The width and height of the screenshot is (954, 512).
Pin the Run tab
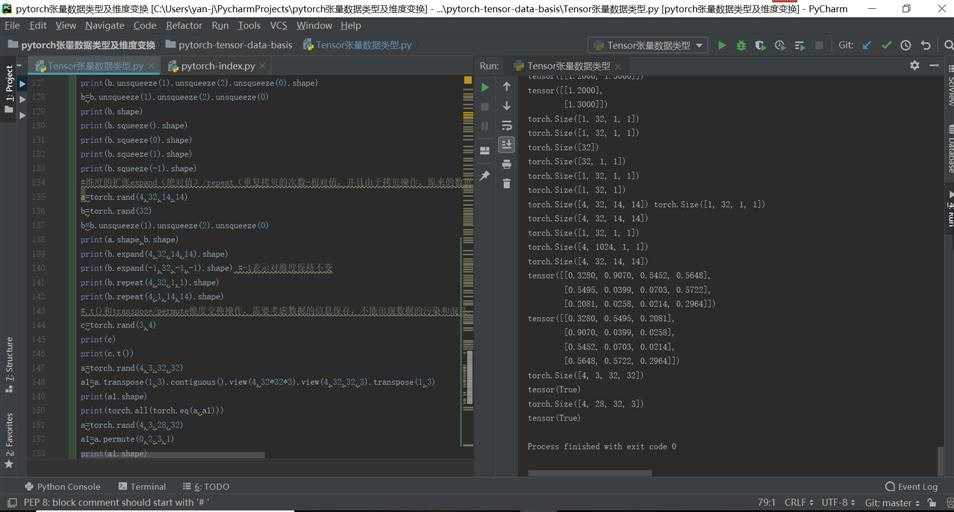(x=485, y=175)
